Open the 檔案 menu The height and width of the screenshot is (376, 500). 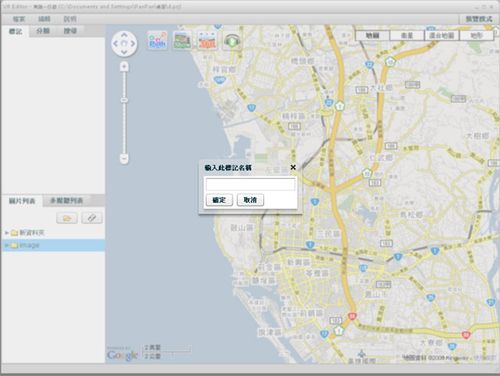point(19,19)
